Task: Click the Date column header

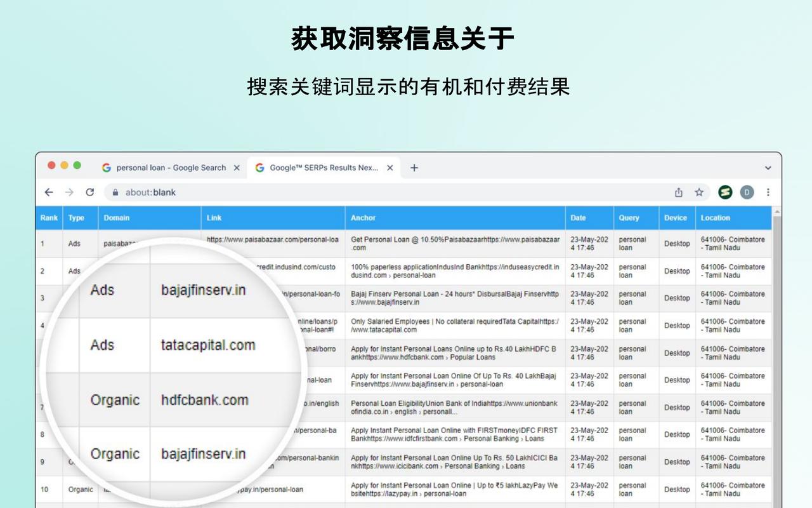Action: point(589,218)
